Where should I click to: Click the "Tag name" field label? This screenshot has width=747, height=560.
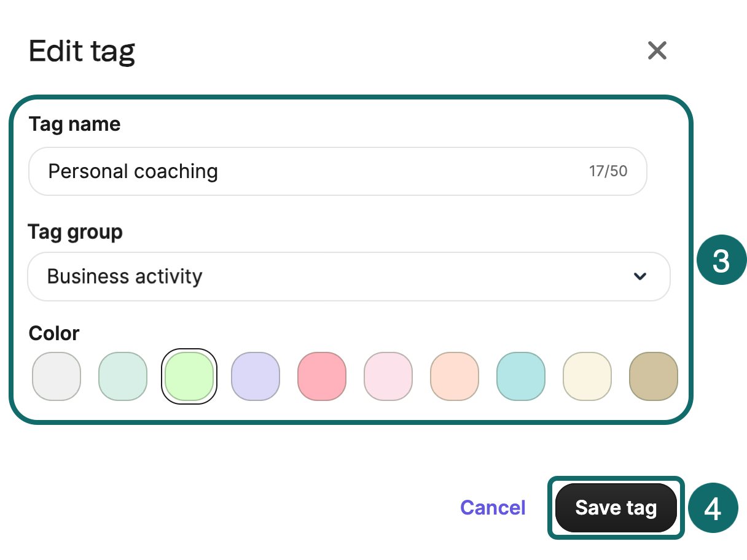pos(74,125)
